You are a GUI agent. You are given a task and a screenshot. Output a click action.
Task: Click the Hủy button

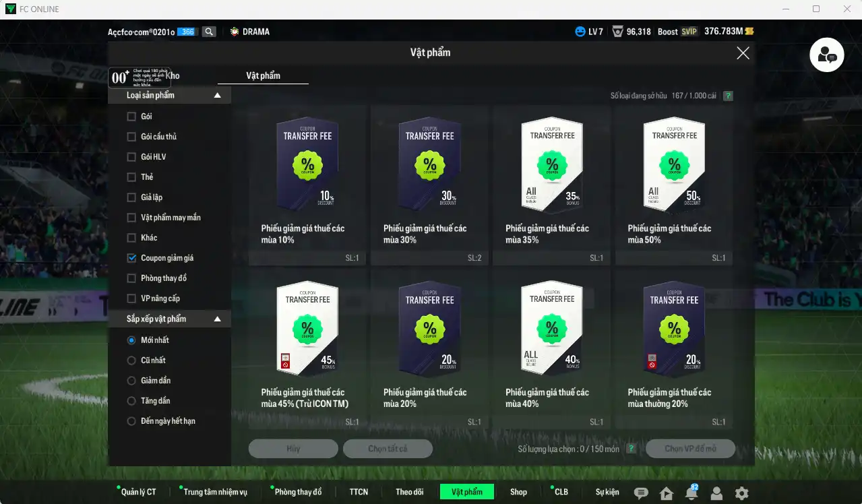point(293,449)
